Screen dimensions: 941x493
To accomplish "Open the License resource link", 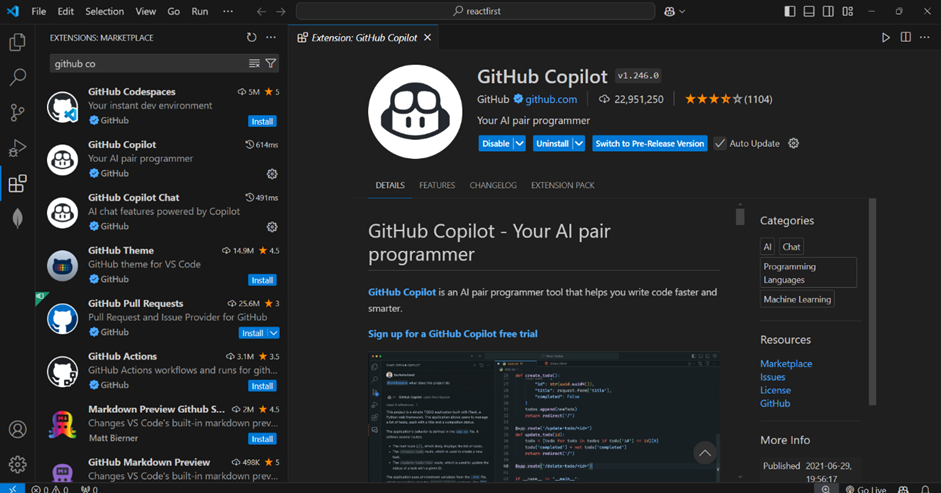I will point(775,390).
